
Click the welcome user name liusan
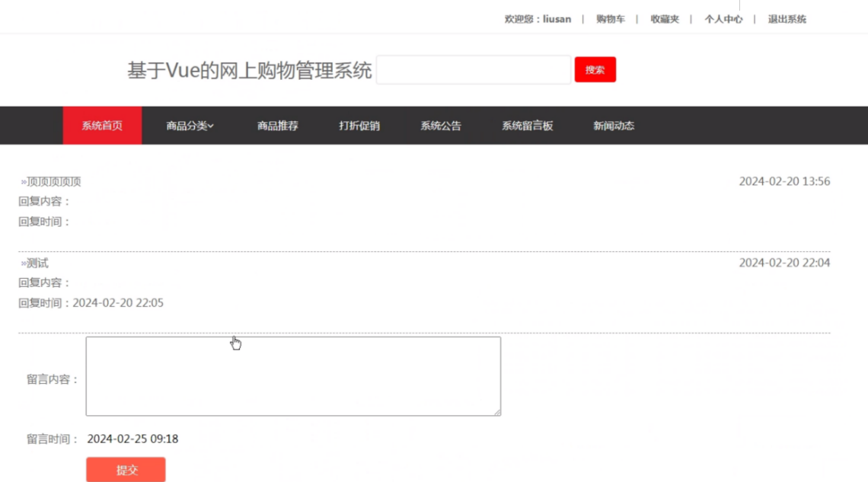pyautogui.click(x=557, y=19)
